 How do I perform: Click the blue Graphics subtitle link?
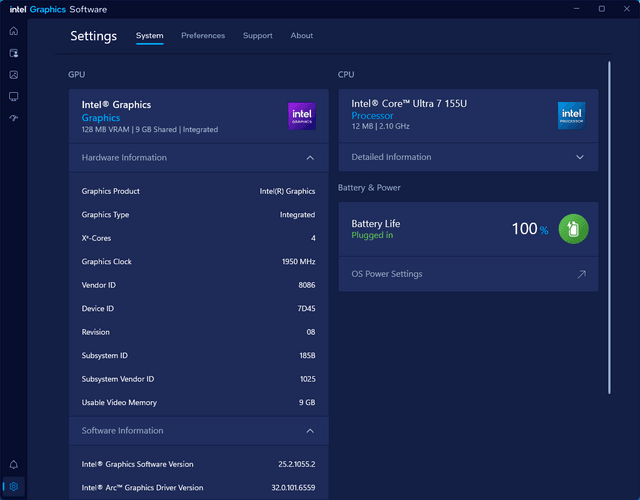pos(101,118)
